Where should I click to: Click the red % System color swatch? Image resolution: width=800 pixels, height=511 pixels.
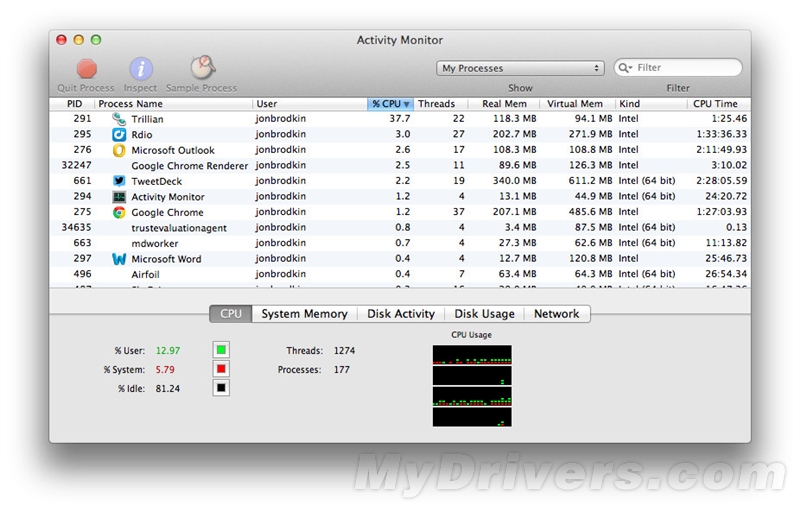tap(221, 369)
